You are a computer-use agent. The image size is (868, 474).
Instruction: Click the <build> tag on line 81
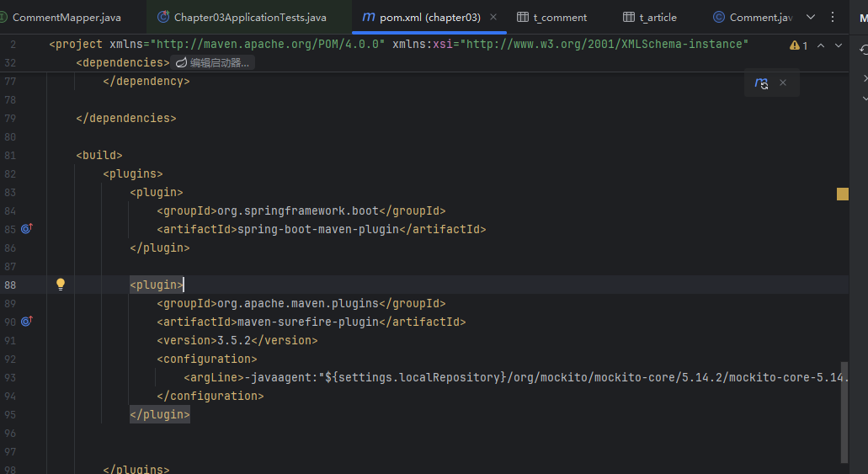[x=99, y=155]
